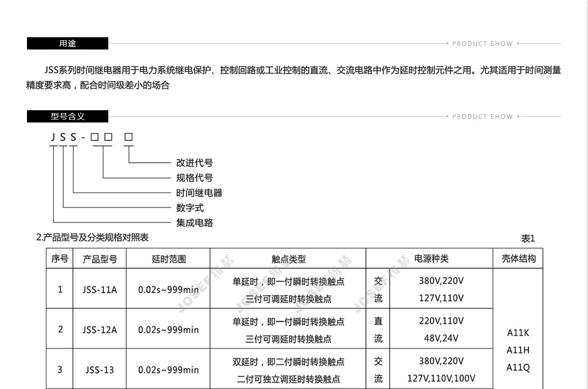Select the 127V,110V,100V voltage cell

tap(441, 378)
